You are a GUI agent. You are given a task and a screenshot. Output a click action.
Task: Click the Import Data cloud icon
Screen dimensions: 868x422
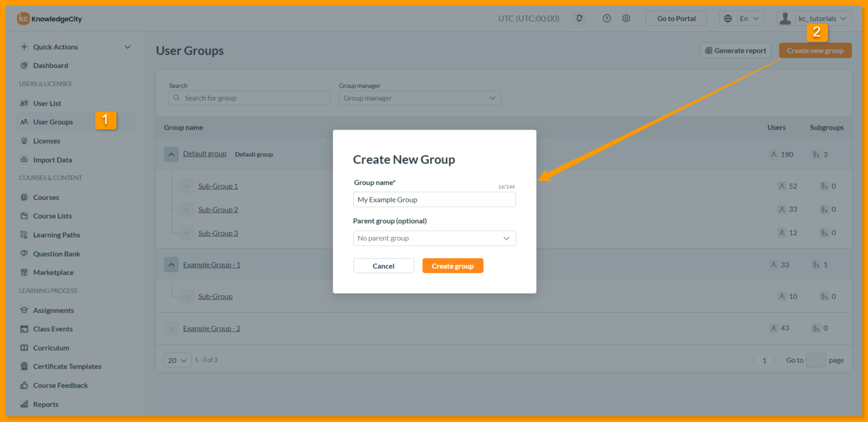point(24,159)
